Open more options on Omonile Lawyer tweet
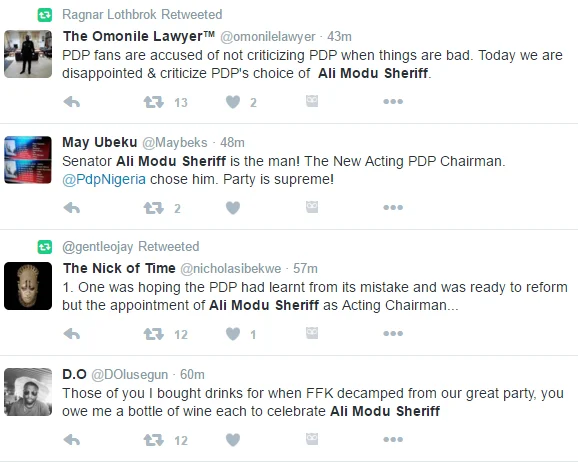578x462 pixels. [x=393, y=101]
